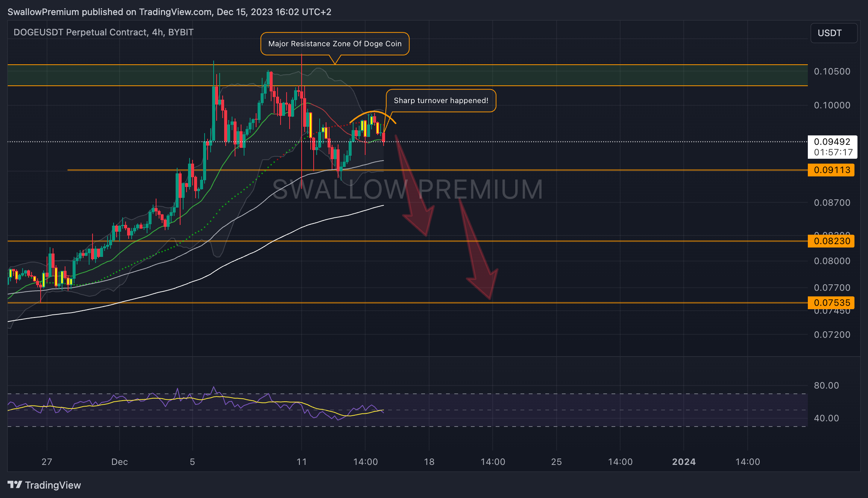Click the '25' date label on time axis

point(557,462)
